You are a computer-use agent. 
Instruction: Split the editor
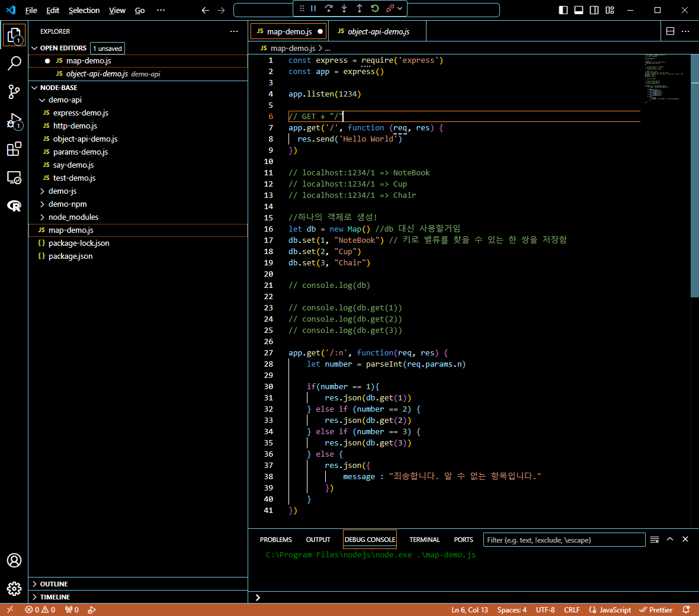(x=670, y=31)
